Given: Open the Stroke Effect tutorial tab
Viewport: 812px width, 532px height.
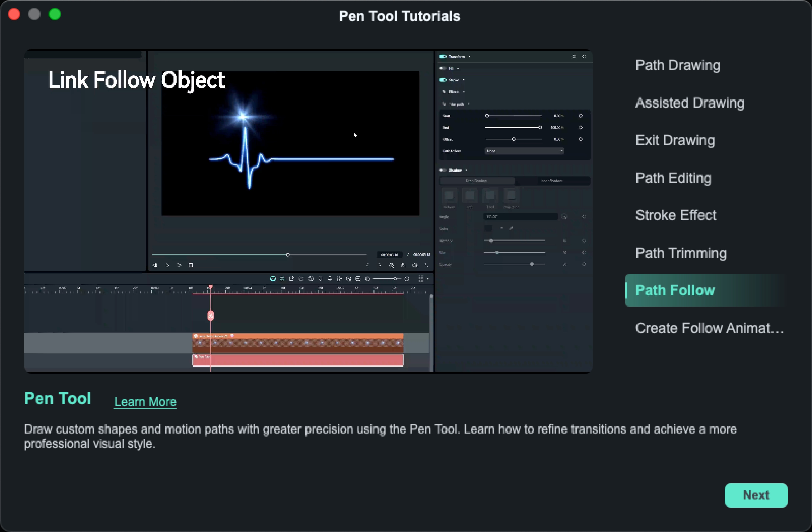Looking at the screenshot, I should click(x=676, y=215).
